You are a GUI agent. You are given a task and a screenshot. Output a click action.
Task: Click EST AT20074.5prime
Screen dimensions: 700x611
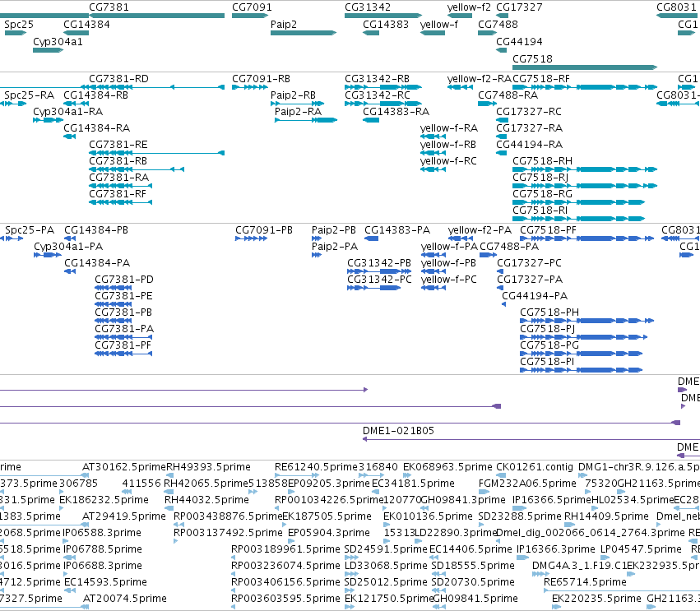pyautogui.click(x=125, y=599)
